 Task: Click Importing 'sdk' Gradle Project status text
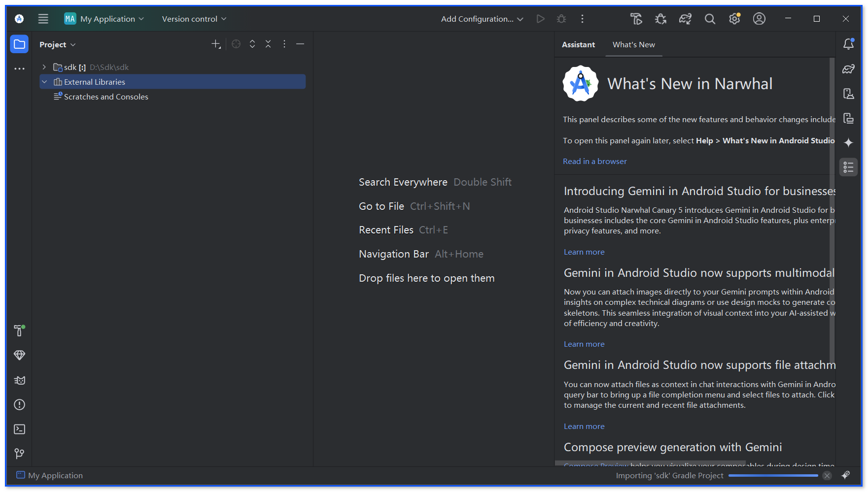669,476
